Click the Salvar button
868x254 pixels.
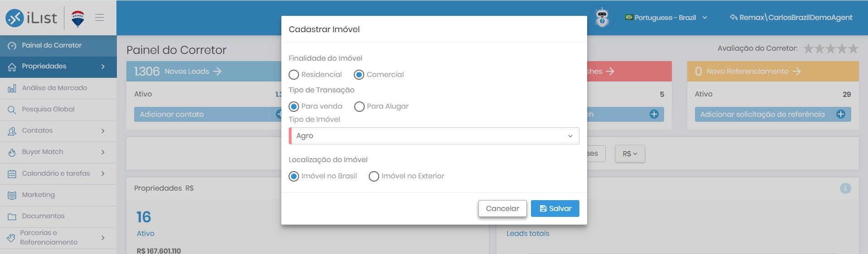555,208
